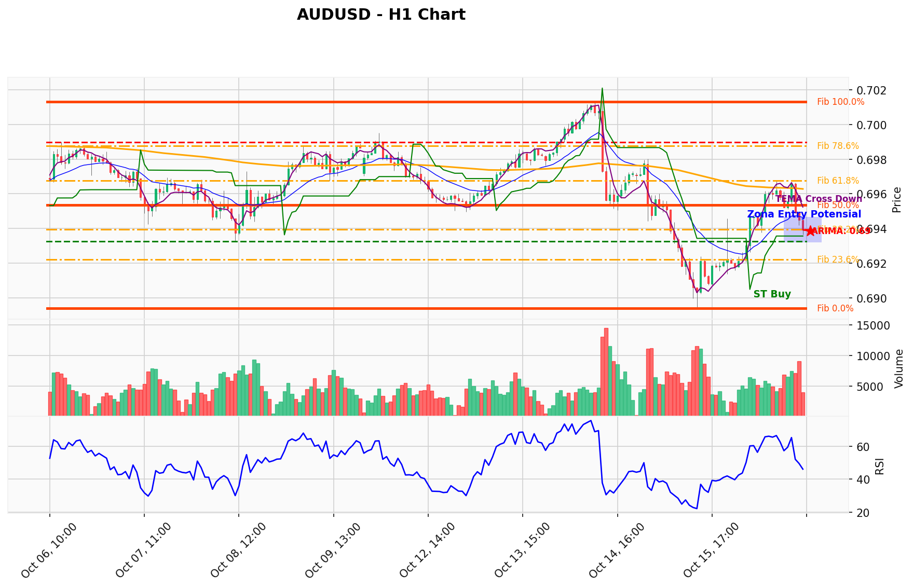Click the Price axis title
Viewport: 913px width, 588px height.
pos(896,200)
